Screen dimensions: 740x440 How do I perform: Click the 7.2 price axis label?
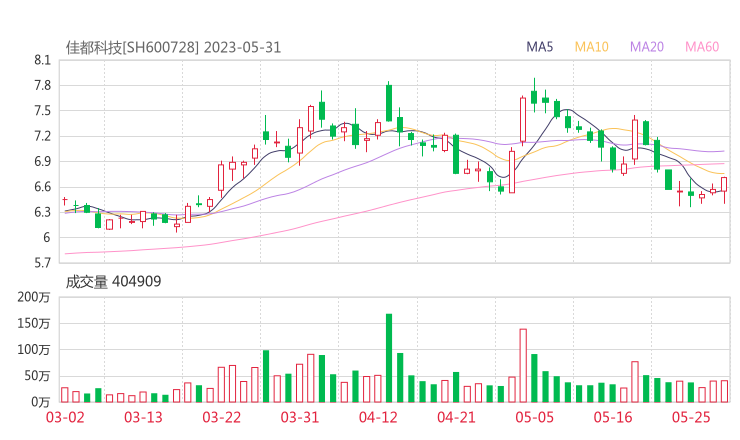(x=42, y=136)
